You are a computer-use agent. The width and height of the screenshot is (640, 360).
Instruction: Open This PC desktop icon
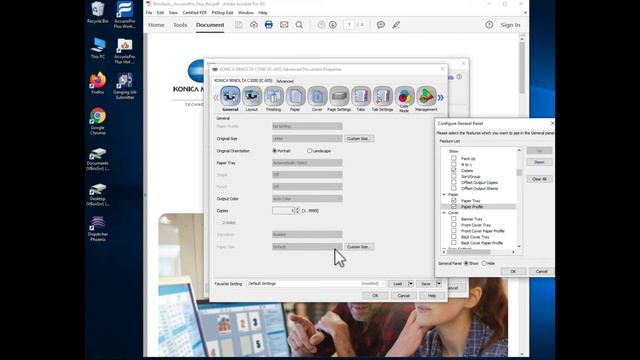point(98,48)
